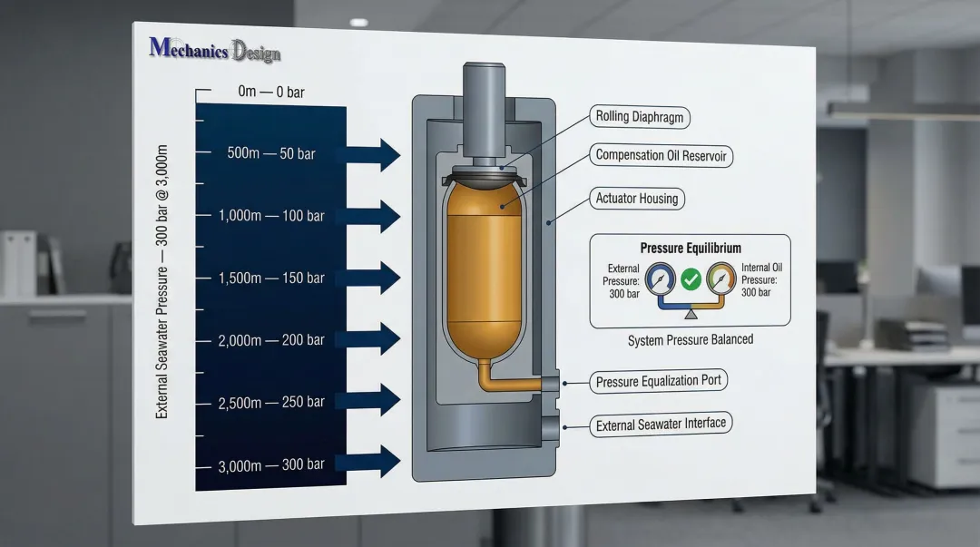Expand the Rolling Diaphragm callout label
Image resolution: width=980 pixels, height=547 pixels.
click(x=639, y=117)
